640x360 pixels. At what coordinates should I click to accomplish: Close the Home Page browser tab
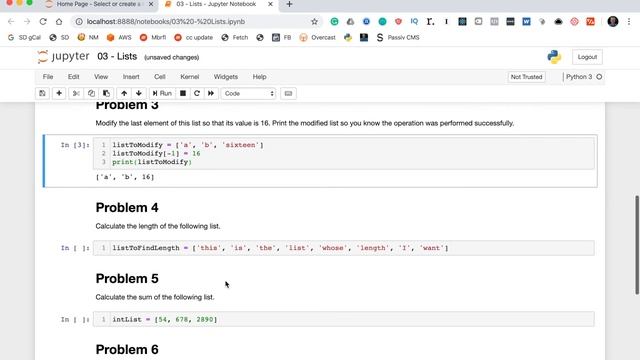click(151, 4)
